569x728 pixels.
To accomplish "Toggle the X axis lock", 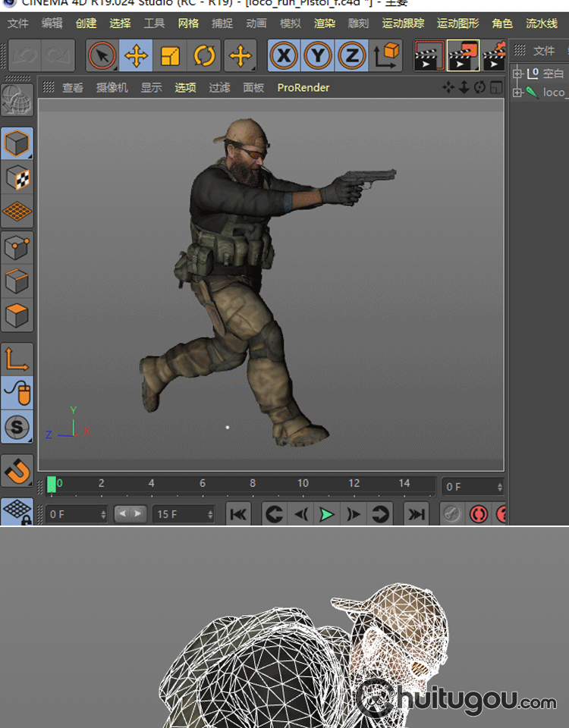I will pos(284,55).
